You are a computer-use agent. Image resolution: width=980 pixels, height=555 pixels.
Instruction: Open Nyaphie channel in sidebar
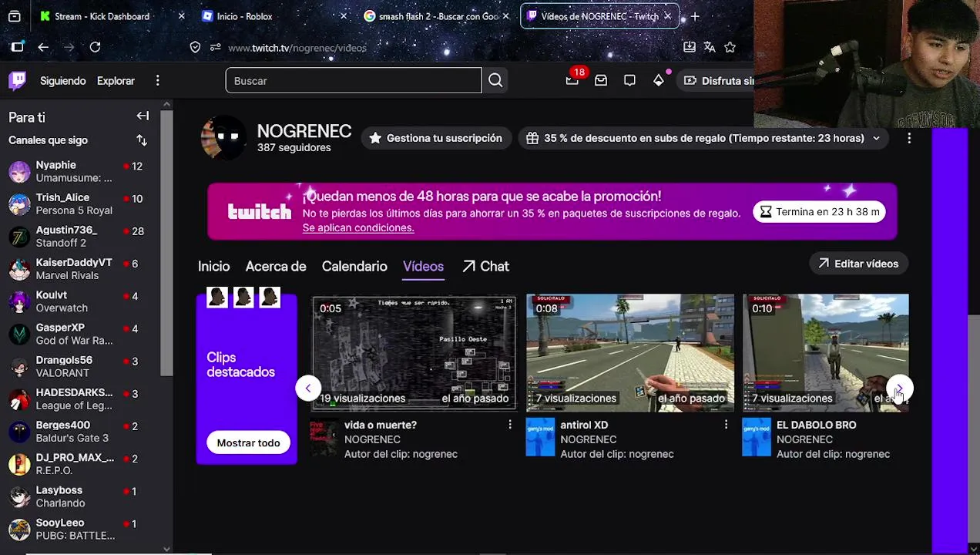tap(80, 171)
